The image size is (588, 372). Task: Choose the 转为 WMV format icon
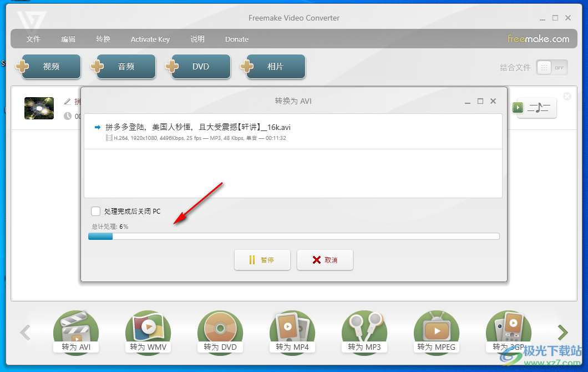click(148, 332)
